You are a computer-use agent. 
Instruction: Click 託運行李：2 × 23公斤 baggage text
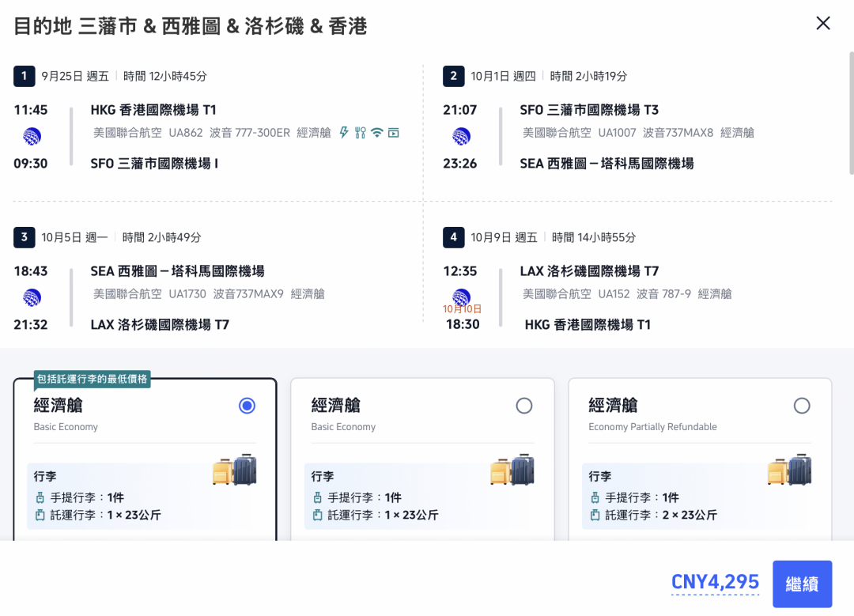[x=660, y=516]
